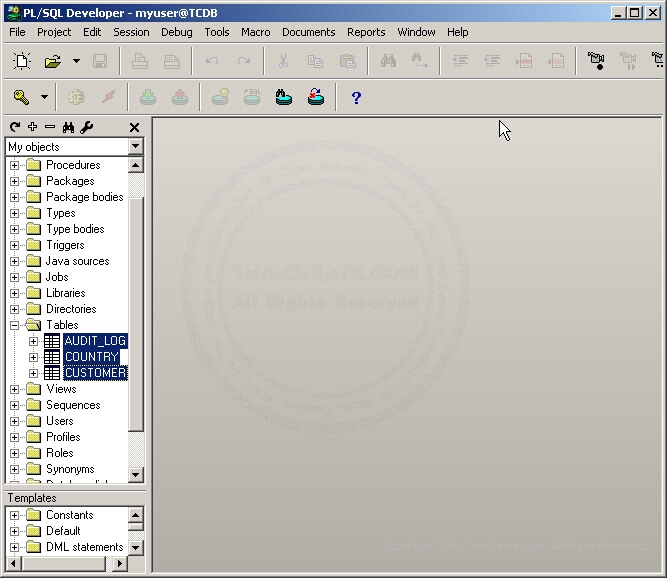Select the DML statements template folder
This screenshot has width=667, height=578.
[x=84, y=547]
